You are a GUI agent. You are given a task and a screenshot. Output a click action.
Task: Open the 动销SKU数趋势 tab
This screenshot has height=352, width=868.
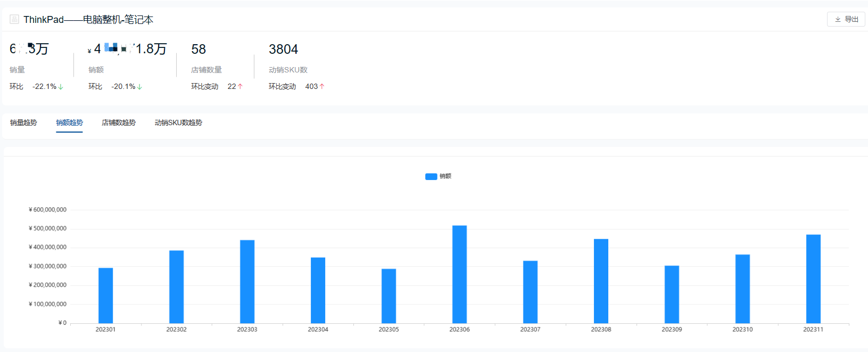(x=178, y=122)
